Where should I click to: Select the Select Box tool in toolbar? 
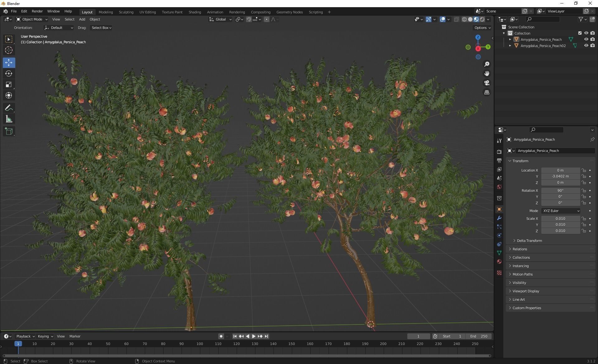tap(9, 39)
